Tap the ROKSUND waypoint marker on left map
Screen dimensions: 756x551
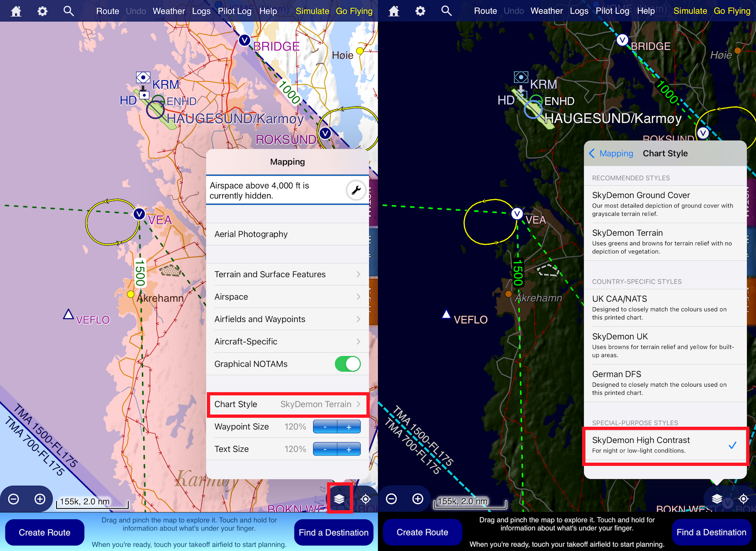pos(325,133)
